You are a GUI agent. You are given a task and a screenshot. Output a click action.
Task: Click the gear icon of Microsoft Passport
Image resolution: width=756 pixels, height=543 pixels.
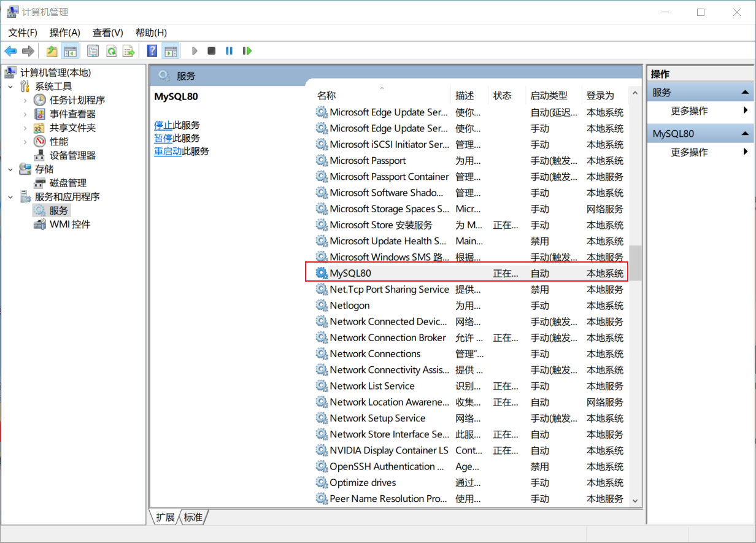coord(322,161)
